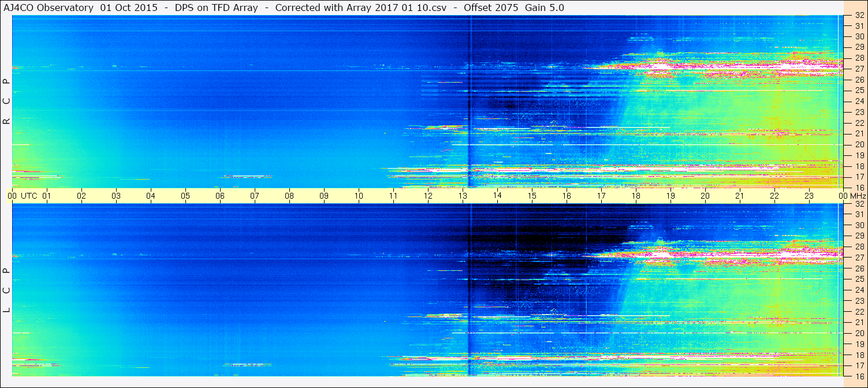Select the 07 hour marker

tap(255, 196)
